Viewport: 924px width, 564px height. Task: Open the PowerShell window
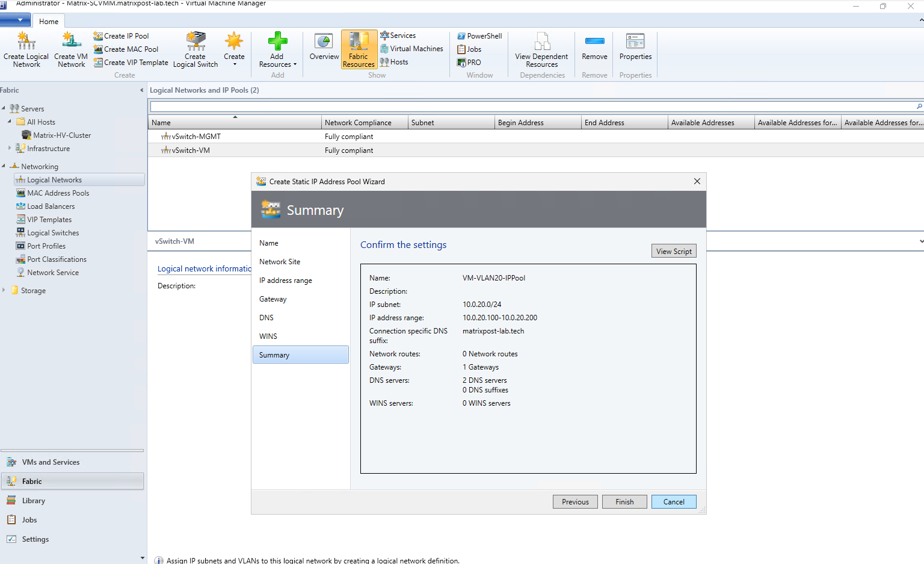click(479, 36)
